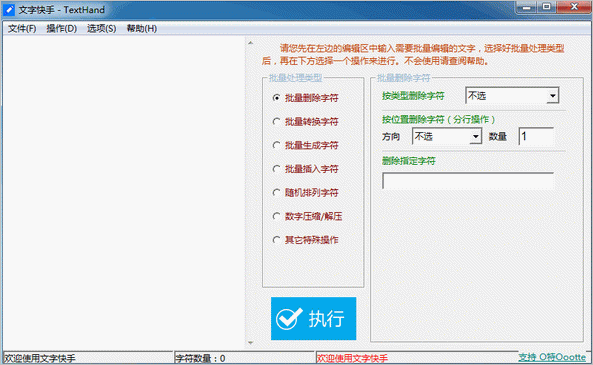The height and width of the screenshot is (365, 593).
Task: Click the 删除指定字符 text box
Action: coord(468,181)
